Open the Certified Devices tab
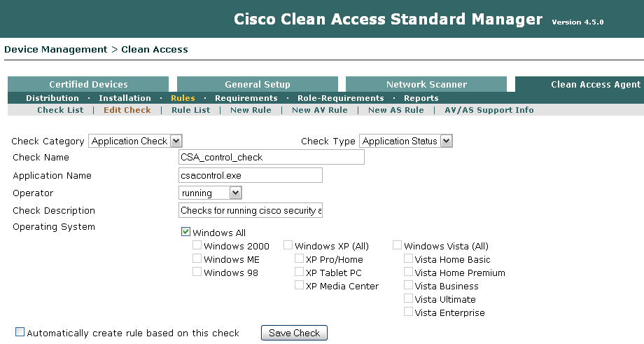The height and width of the screenshot is (344, 644). click(x=88, y=85)
